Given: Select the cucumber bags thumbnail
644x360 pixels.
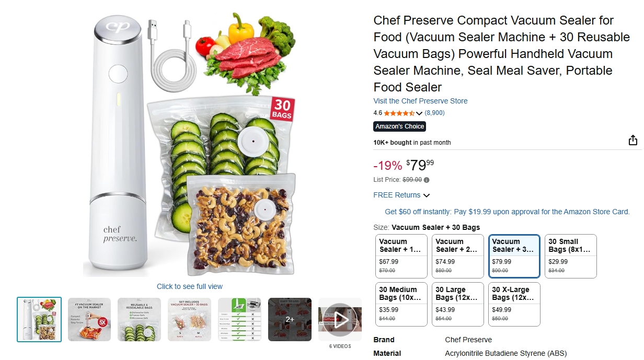Looking at the screenshot, I should click(139, 319).
